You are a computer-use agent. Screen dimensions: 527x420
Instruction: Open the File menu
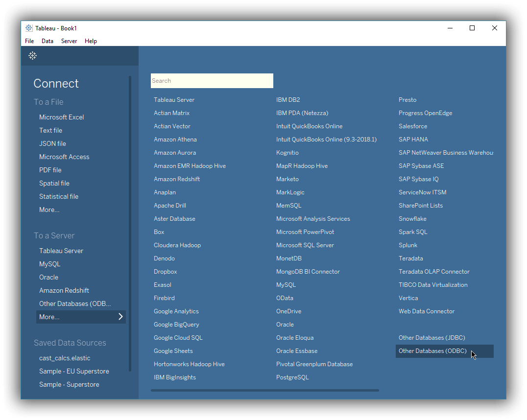pos(29,41)
